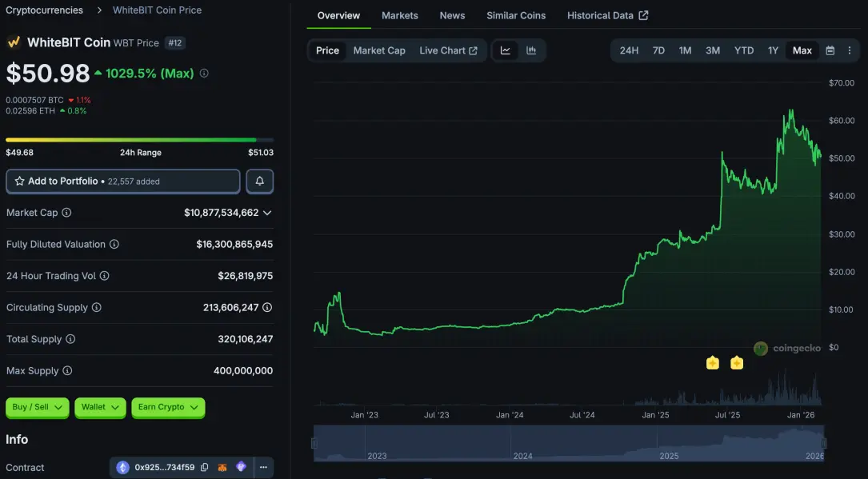868x479 pixels.
Task: Switch to the News tab
Action: (x=452, y=15)
